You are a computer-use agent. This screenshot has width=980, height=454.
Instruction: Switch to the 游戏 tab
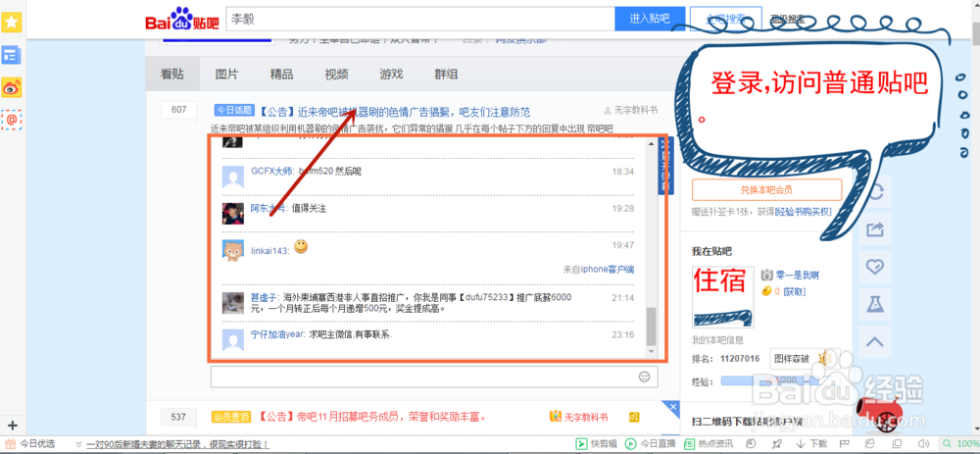pos(391,75)
